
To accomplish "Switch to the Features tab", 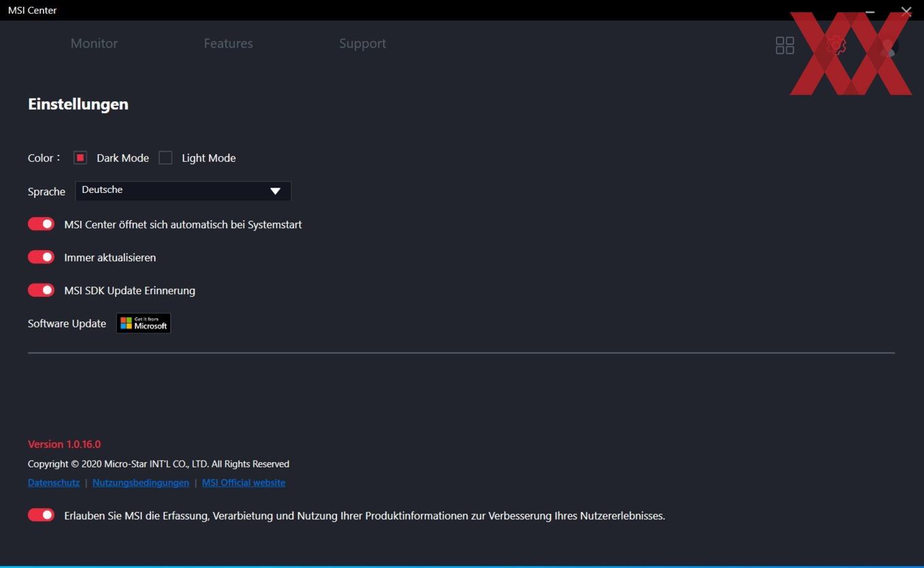I will coord(228,43).
